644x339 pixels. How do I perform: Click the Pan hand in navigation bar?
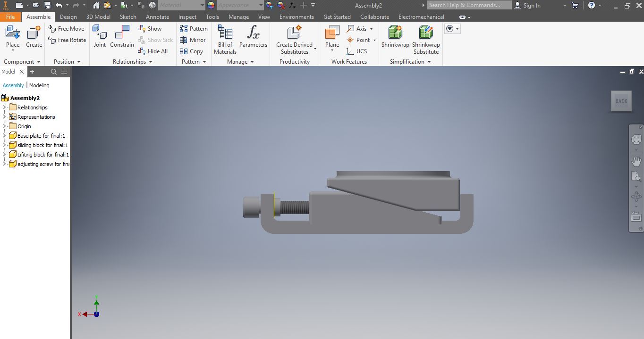click(x=636, y=161)
